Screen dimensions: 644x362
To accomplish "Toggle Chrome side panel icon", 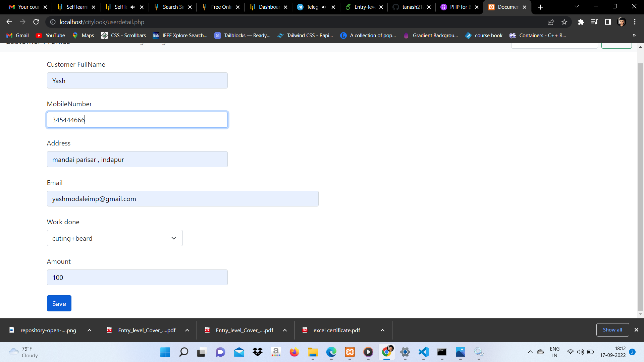I will [x=608, y=22].
